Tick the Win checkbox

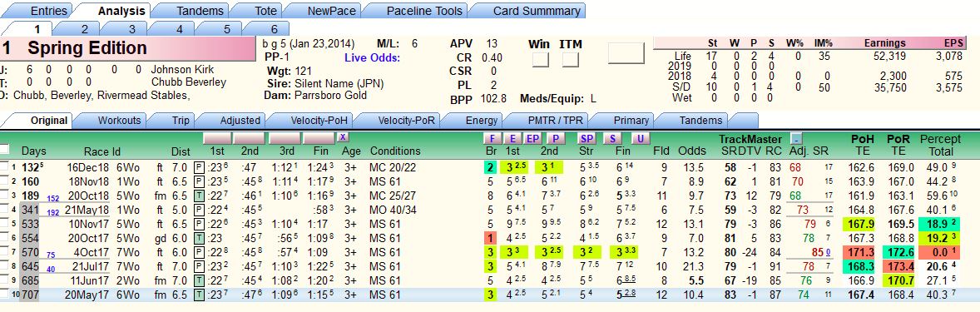[540, 60]
